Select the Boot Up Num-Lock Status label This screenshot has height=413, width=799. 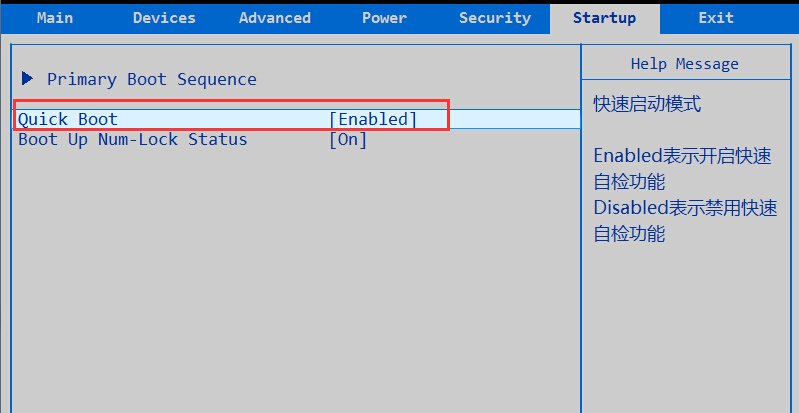click(x=133, y=140)
